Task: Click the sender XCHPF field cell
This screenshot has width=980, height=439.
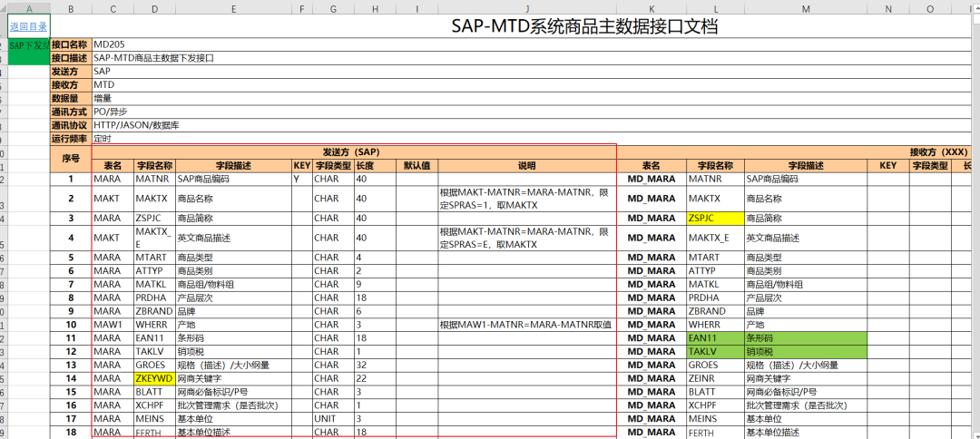Action: pos(154,405)
